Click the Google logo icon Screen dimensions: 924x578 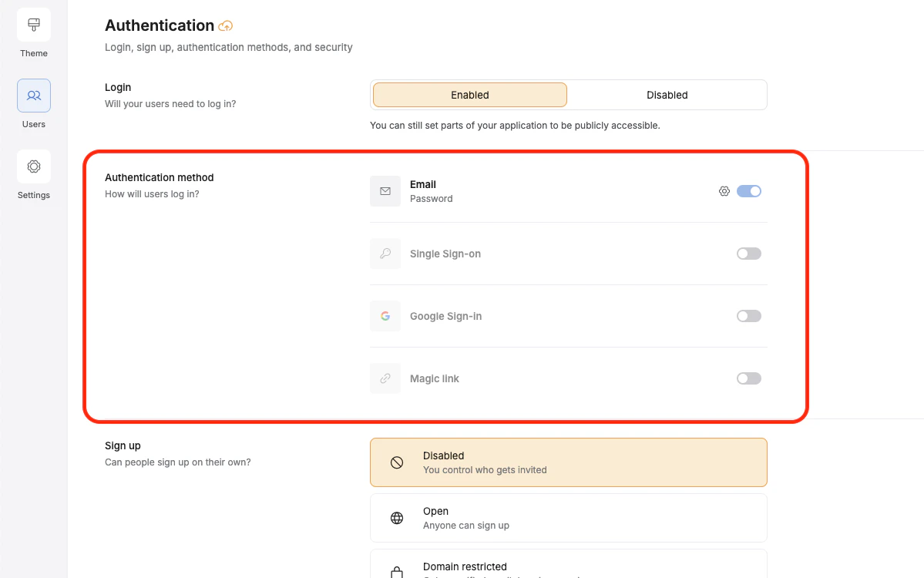(385, 316)
